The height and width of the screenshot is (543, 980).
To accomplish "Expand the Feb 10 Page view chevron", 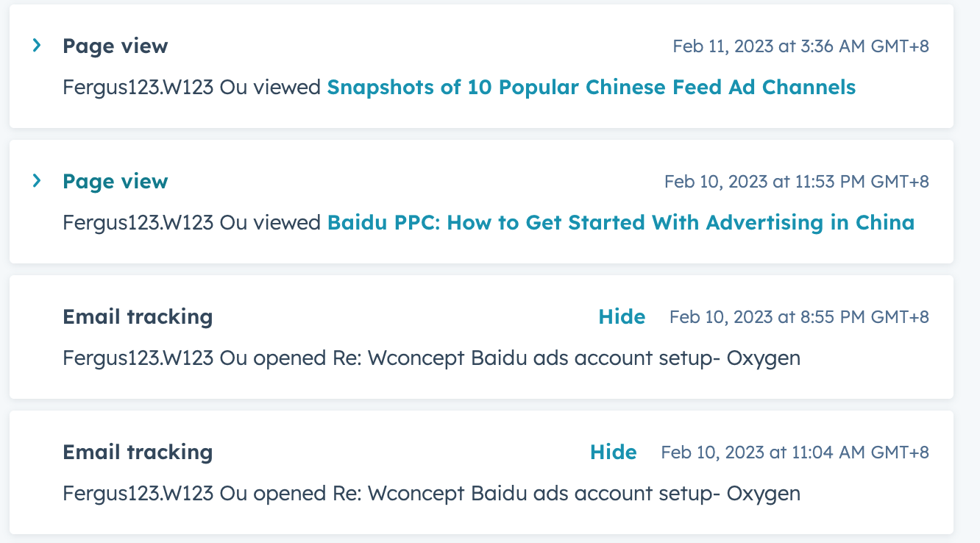I will 36,180.
